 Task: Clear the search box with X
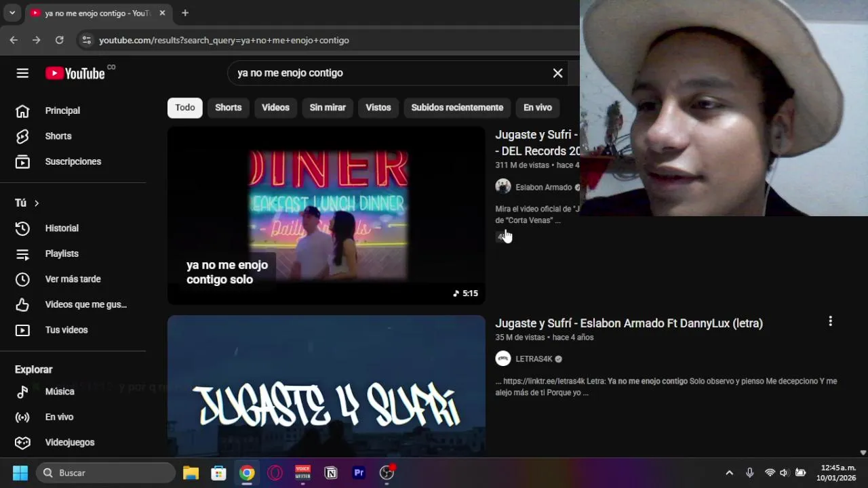557,73
